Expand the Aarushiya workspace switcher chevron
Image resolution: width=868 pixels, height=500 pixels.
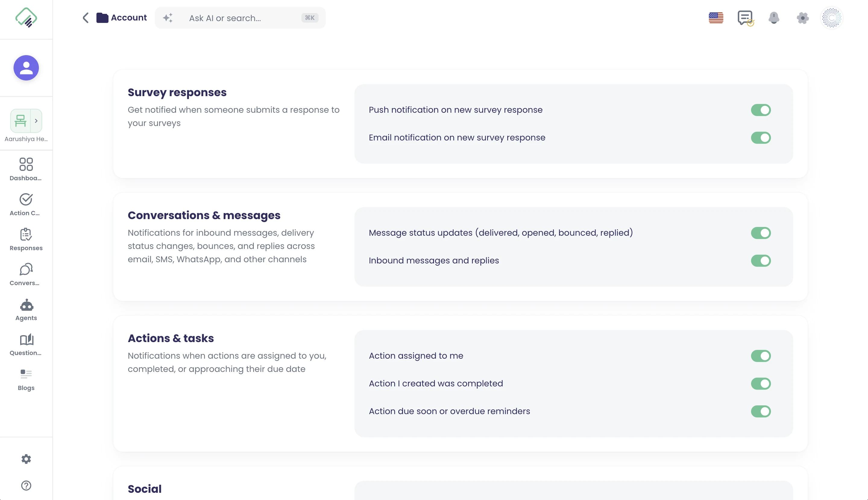[36, 121]
